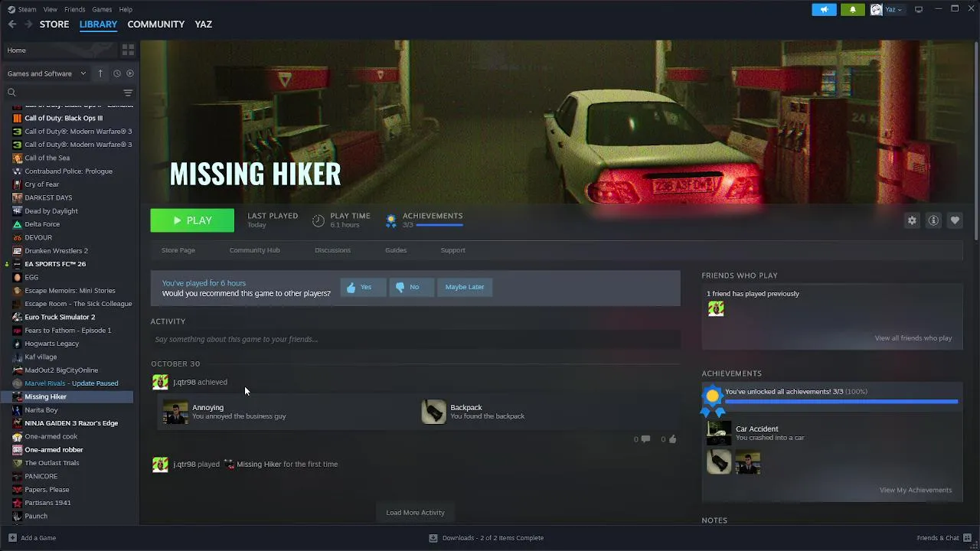Open the Support link
This screenshot has width=980, height=551.
[452, 250]
